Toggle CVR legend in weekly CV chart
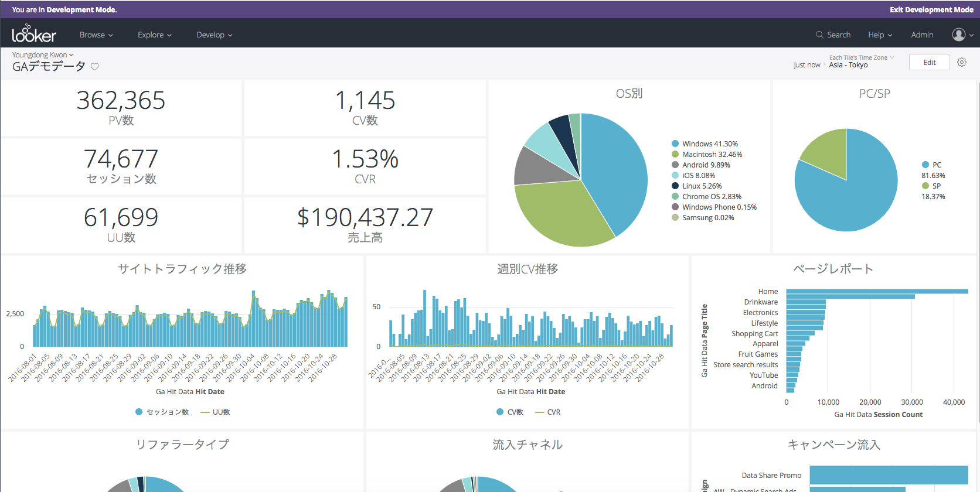The width and height of the screenshot is (980, 492). tap(547, 412)
